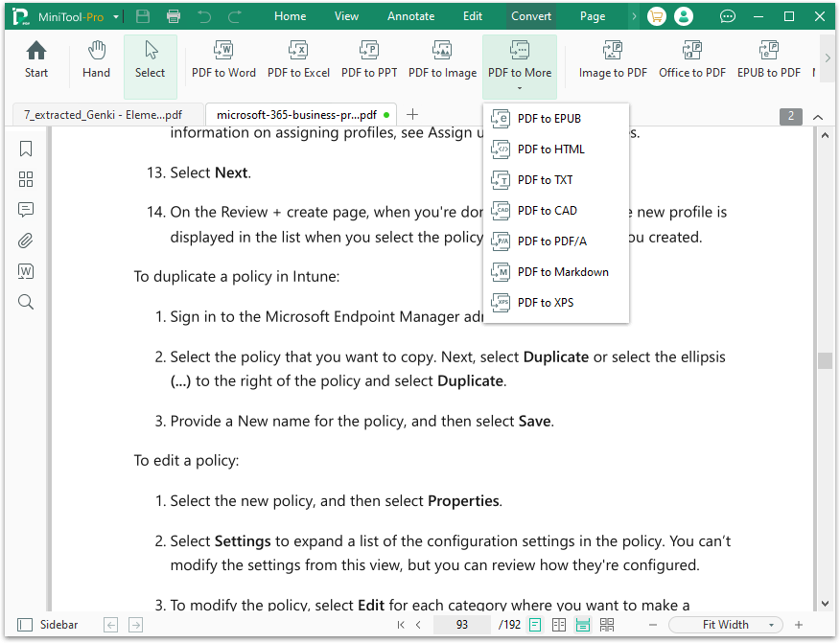The height and width of the screenshot is (643, 840).
Task: Click the vertical scrollbar thumb
Action: (825, 360)
